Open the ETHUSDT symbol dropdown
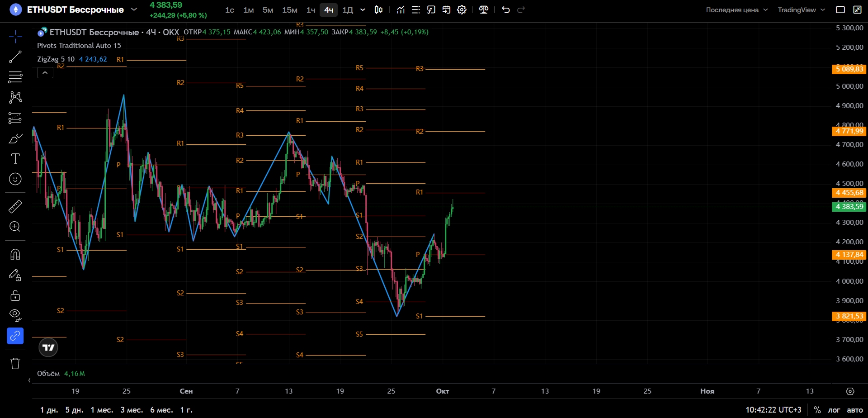The image size is (868, 418). (x=134, y=9)
